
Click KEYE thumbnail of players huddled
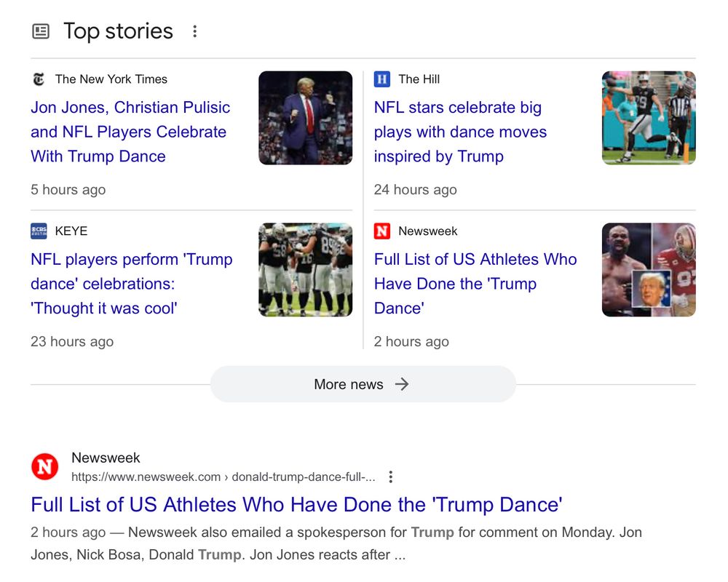pos(306,270)
